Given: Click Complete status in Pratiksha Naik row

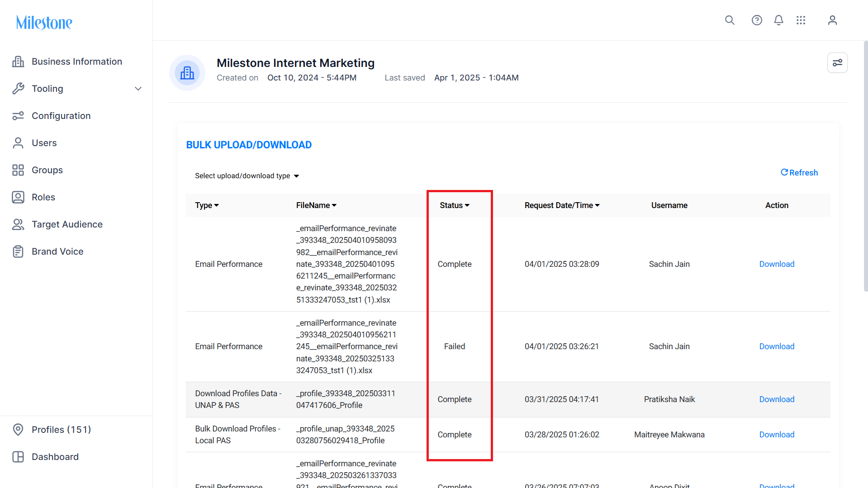Looking at the screenshot, I should tap(454, 399).
